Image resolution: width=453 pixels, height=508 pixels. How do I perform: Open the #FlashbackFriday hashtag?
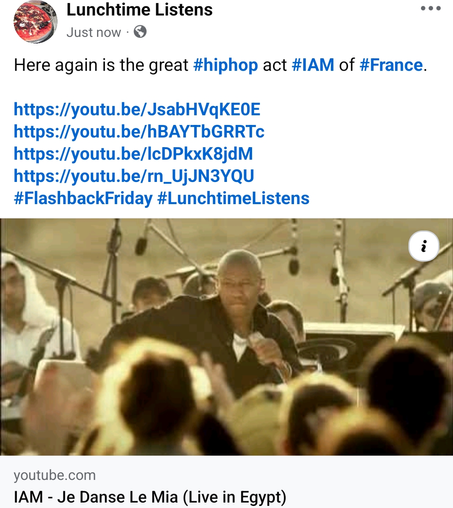83,198
